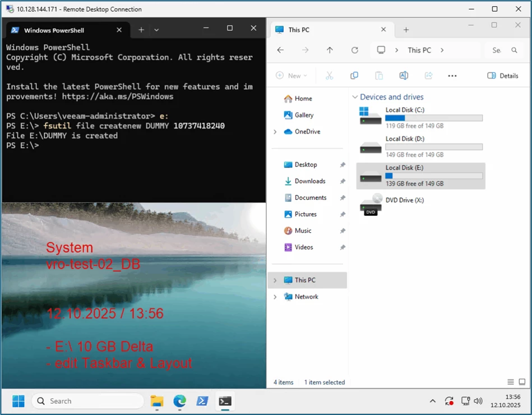Image resolution: width=532 pixels, height=415 pixels.
Task: Open the See more ellipsis menu
Action: point(452,76)
